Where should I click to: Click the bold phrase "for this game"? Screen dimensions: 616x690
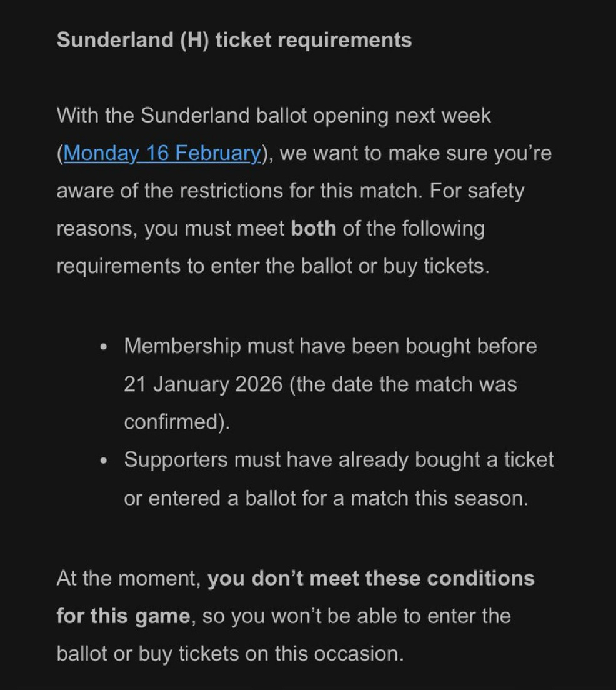pos(123,616)
